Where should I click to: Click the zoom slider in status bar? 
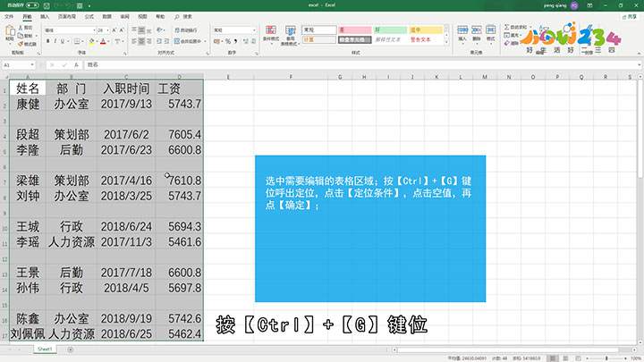606,358
